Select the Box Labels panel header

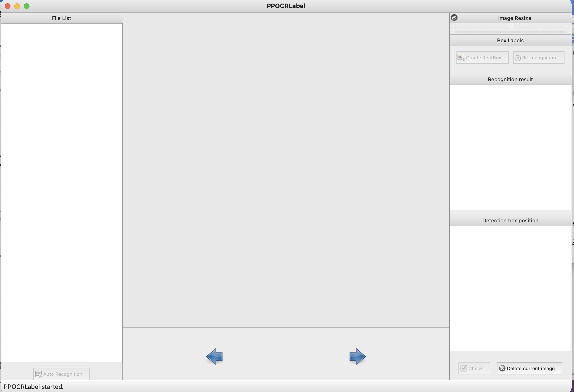pos(510,40)
